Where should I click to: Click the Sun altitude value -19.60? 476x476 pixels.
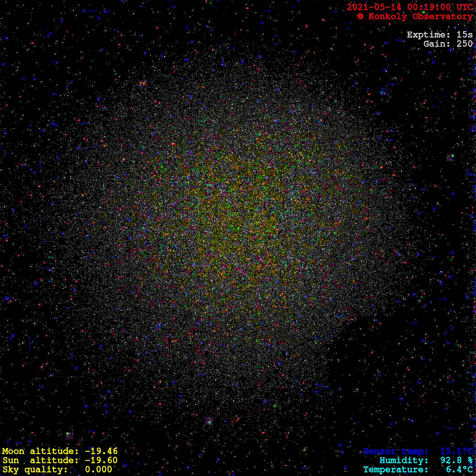pos(101,460)
